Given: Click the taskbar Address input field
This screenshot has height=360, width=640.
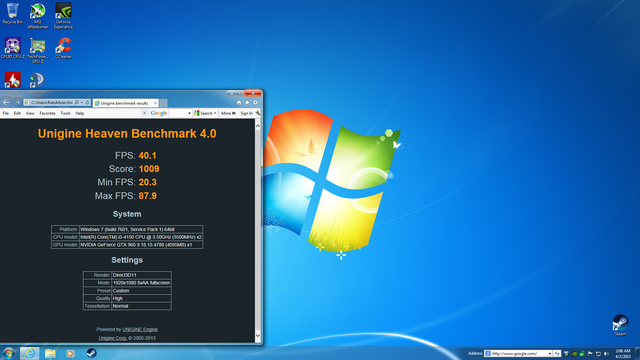Looking at the screenshot, I should tap(519, 353).
